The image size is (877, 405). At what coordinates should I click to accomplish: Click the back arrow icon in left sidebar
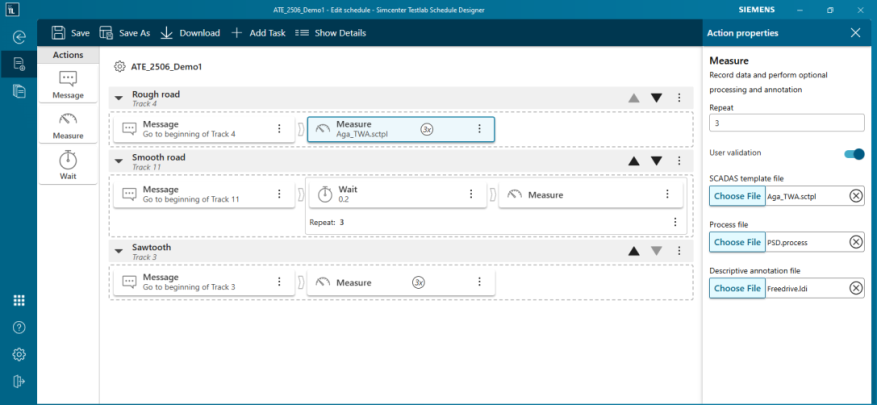pyautogui.click(x=18, y=37)
